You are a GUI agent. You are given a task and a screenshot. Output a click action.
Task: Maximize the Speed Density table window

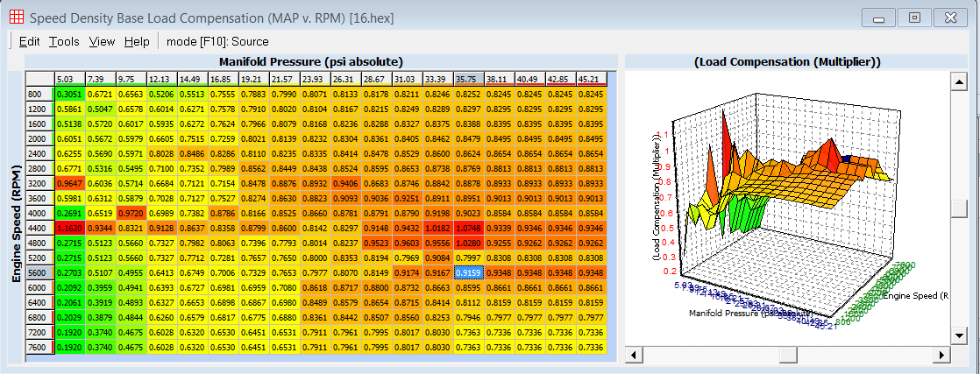pos(914,17)
